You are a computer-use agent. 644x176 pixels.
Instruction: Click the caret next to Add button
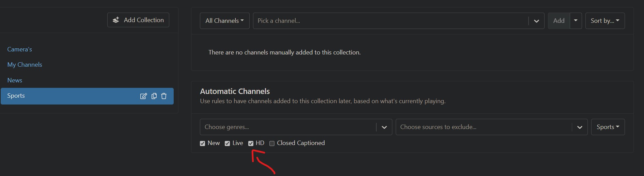[576, 21]
